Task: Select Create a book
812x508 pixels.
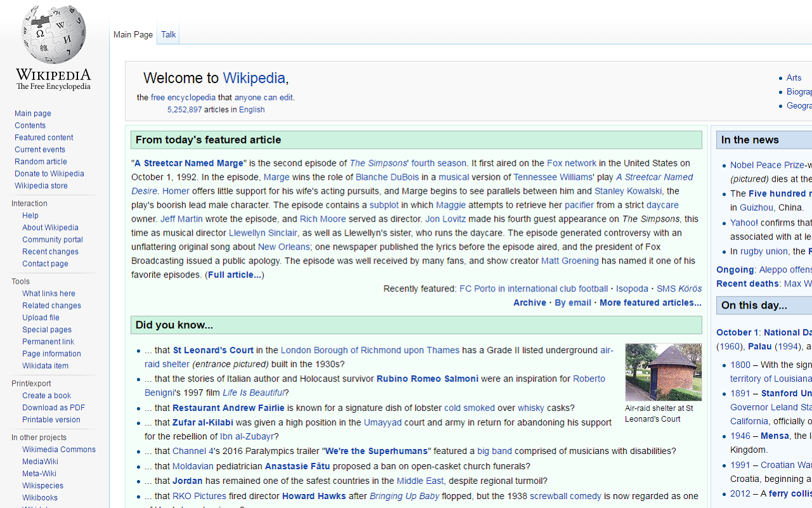Action: pyautogui.click(x=46, y=396)
